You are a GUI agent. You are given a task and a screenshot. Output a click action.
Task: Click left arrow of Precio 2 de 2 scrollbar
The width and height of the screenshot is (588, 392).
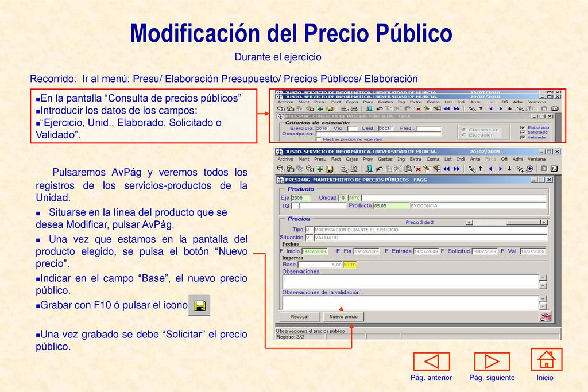coord(469,222)
